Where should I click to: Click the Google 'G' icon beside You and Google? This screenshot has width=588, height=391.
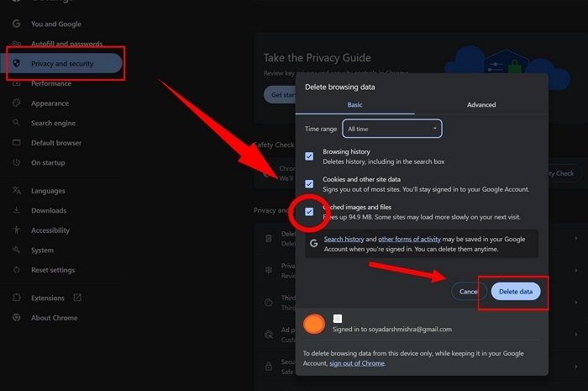16,24
